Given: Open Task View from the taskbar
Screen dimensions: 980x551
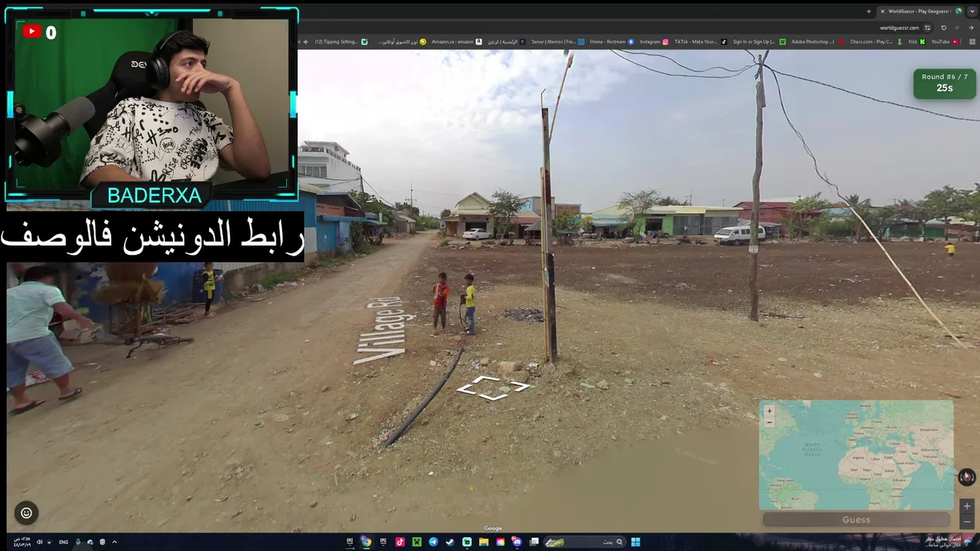Looking at the screenshot, I should pos(534,542).
